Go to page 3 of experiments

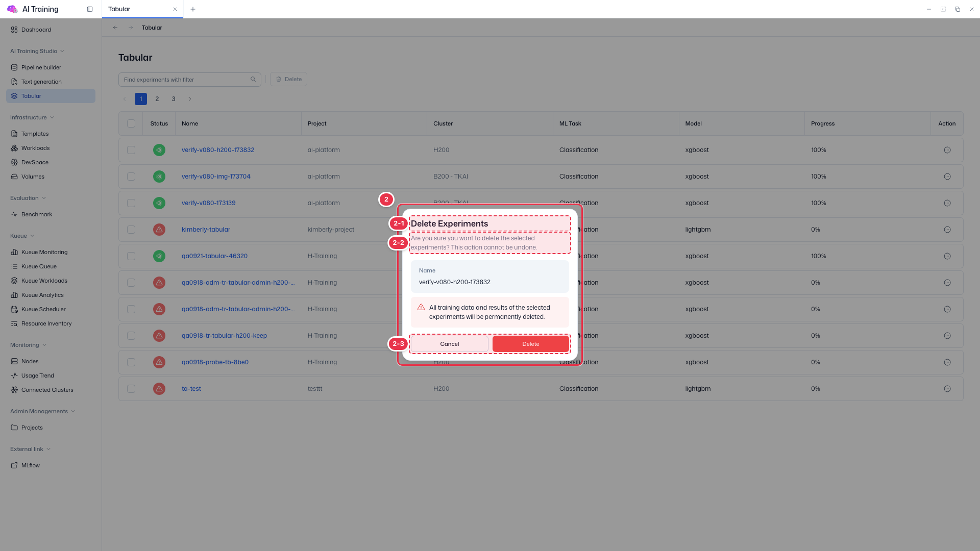click(x=174, y=99)
